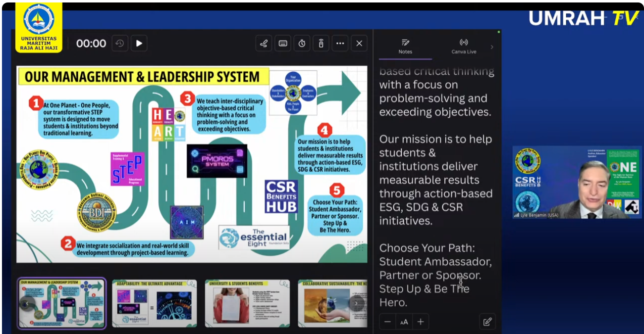Open the remote control icon

click(x=321, y=44)
